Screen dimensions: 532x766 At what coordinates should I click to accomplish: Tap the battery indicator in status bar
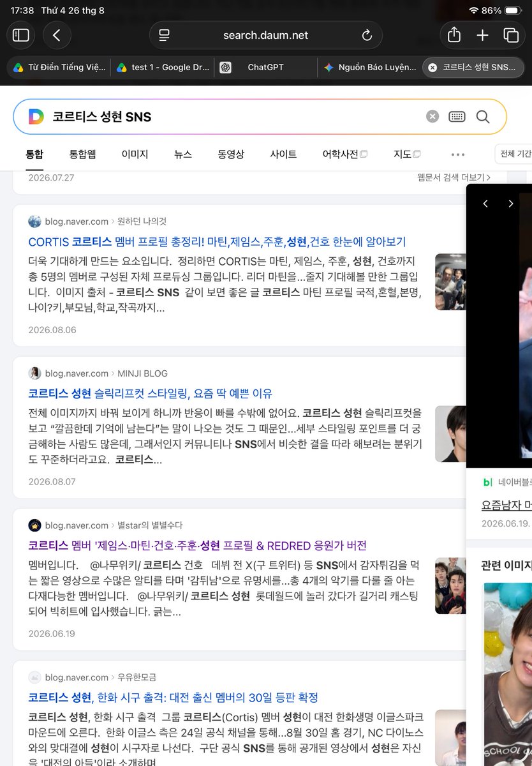tap(514, 10)
